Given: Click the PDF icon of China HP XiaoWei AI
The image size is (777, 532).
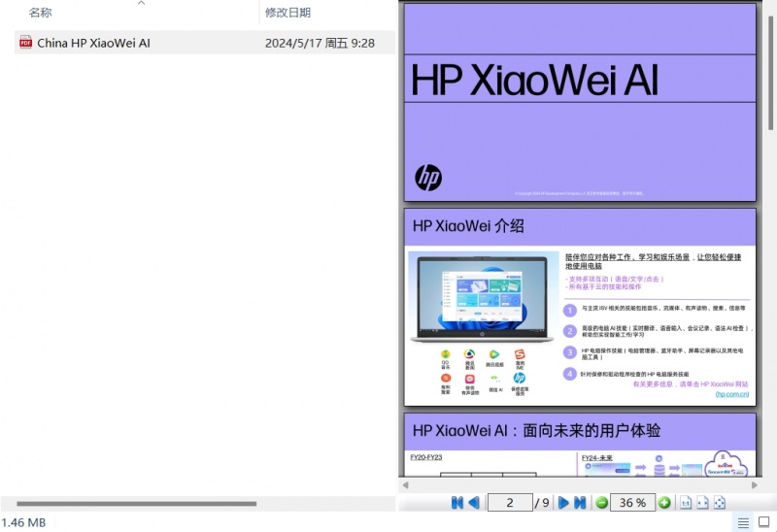Looking at the screenshot, I should [26, 43].
